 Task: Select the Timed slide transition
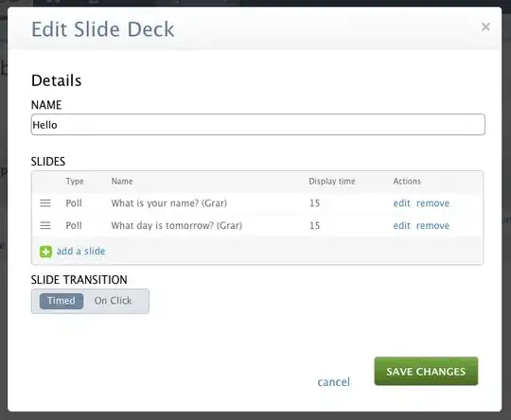[62, 301]
